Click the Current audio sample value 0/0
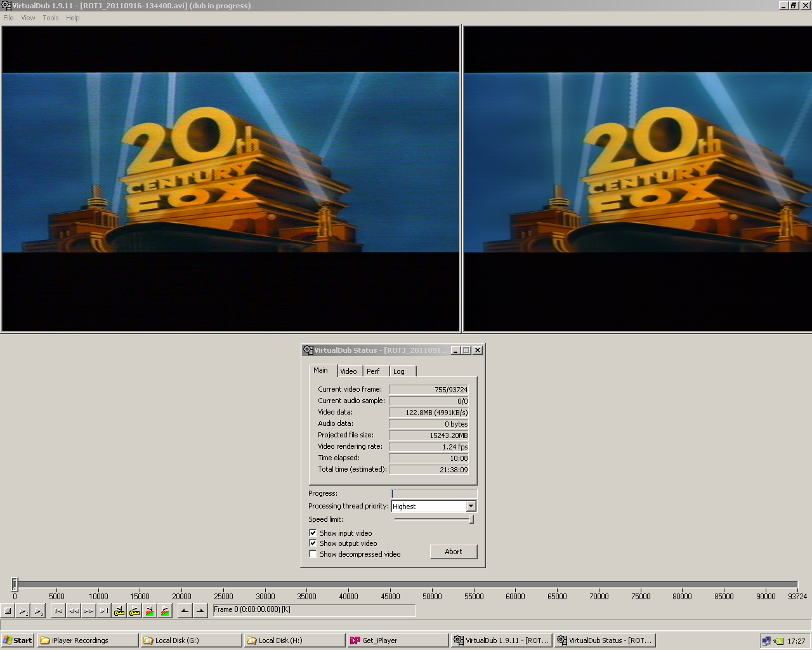812x650 pixels. pyautogui.click(x=429, y=401)
